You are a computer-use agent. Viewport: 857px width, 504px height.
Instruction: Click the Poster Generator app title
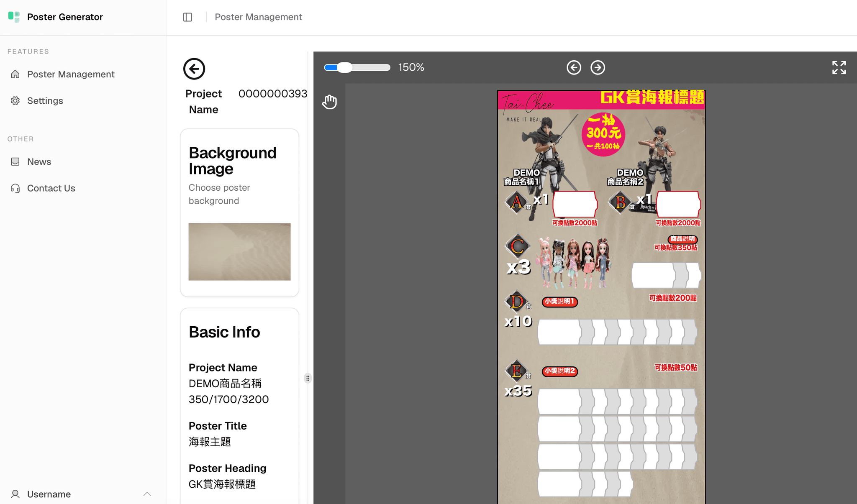click(x=65, y=17)
